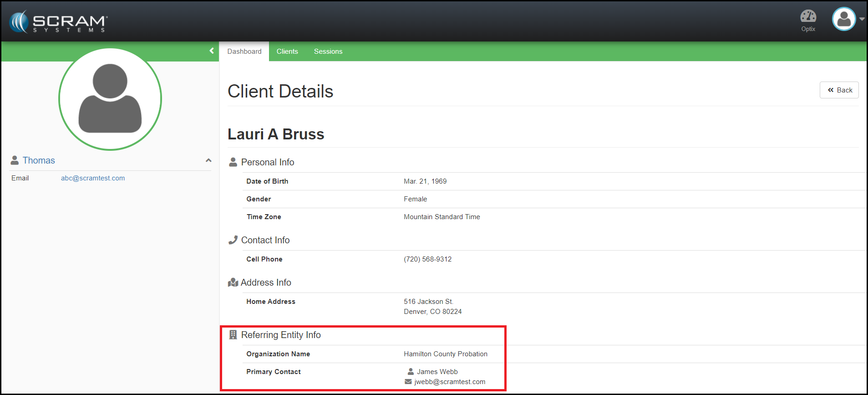Viewport: 868px width, 395px height.
Task: Go to the Sessions tab
Action: coord(328,51)
